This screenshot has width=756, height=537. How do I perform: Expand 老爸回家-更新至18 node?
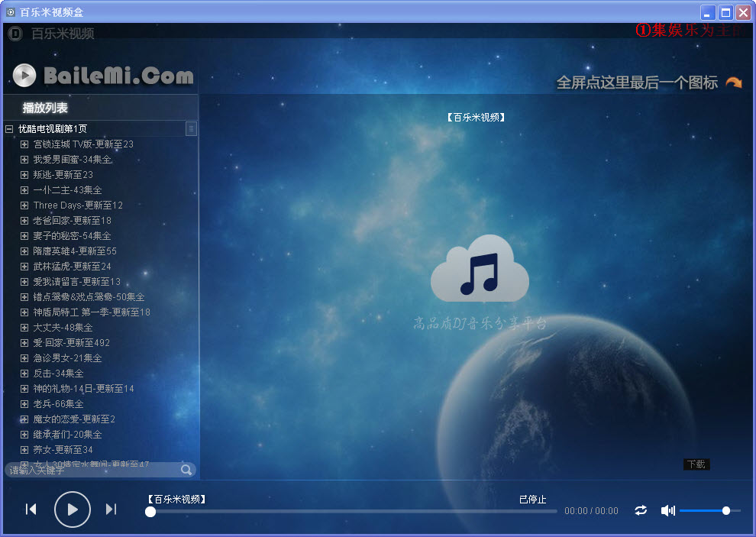coord(24,221)
